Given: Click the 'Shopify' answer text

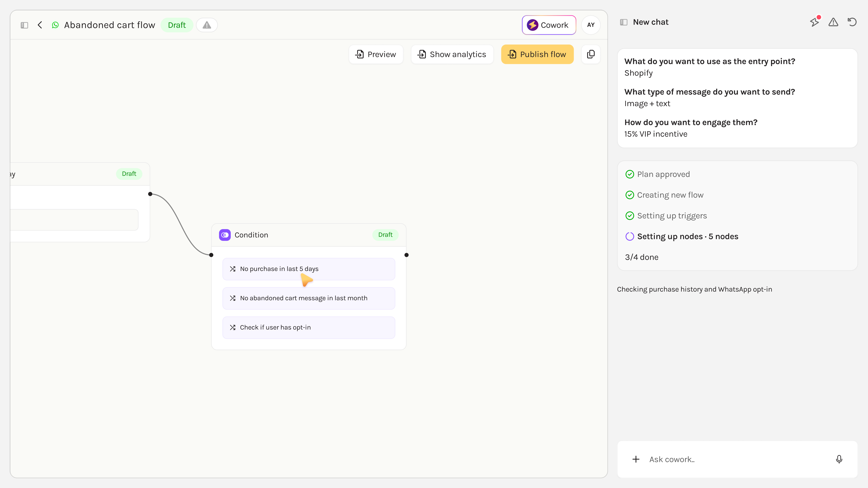Looking at the screenshot, I should point(639,73).
